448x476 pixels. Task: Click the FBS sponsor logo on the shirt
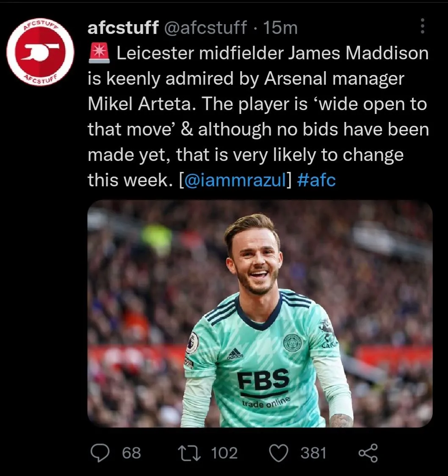point(263,380)
